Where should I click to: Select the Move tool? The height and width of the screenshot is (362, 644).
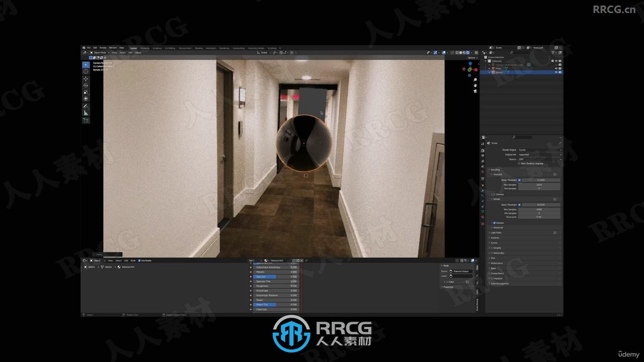pos(86,79)
